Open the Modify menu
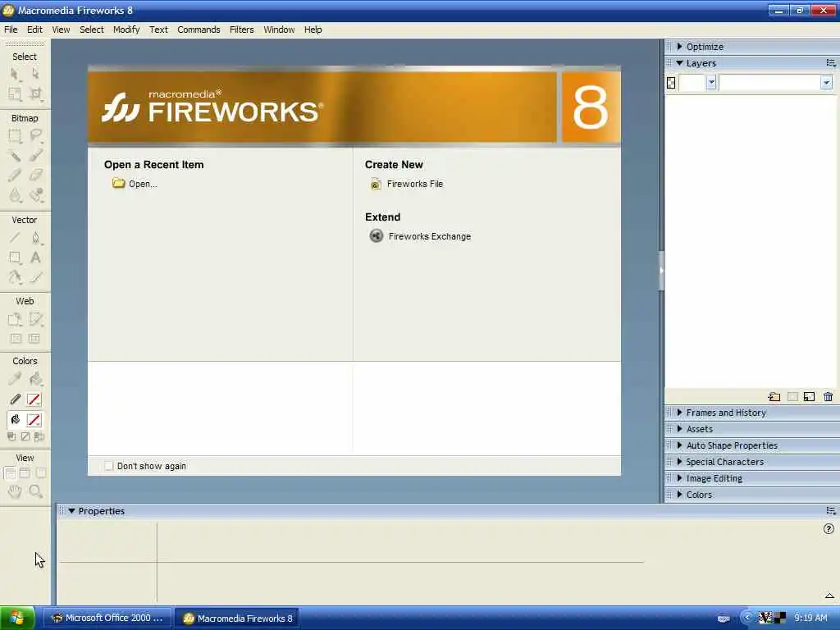The width and height of the screenshot is (840, 630). click(x=126, y=30)
